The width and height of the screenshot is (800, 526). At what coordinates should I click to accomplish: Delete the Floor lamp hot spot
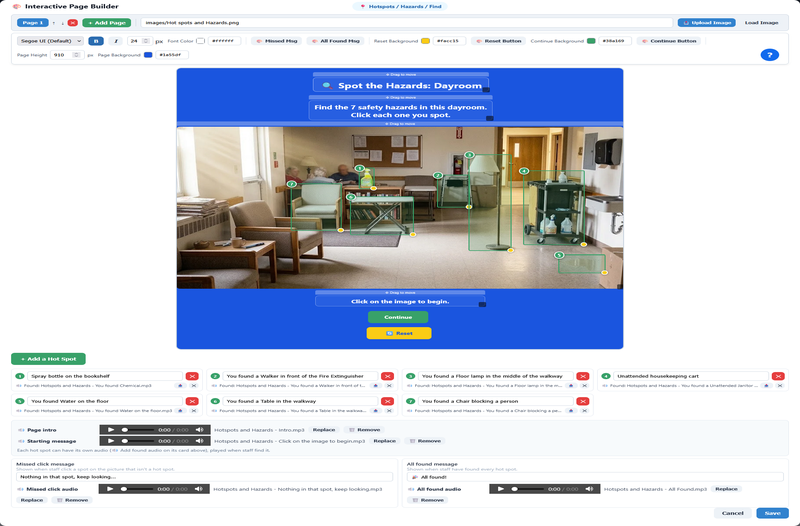[583, 377]
